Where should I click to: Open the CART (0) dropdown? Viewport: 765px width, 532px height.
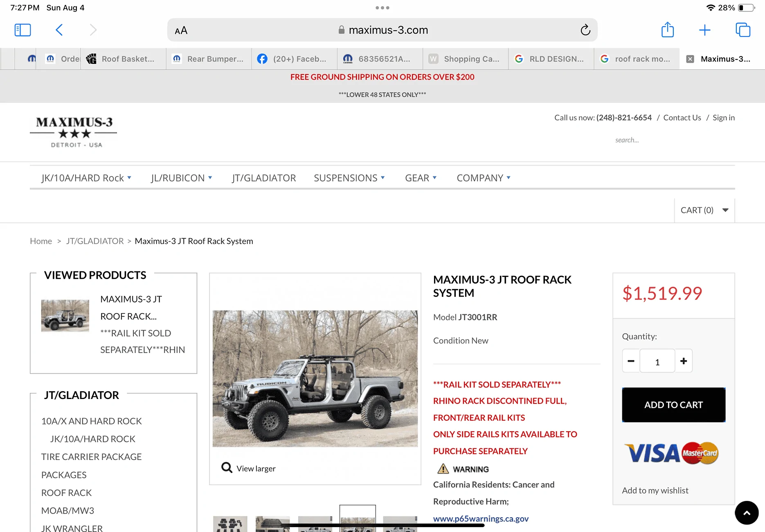[x=704, y=210]
